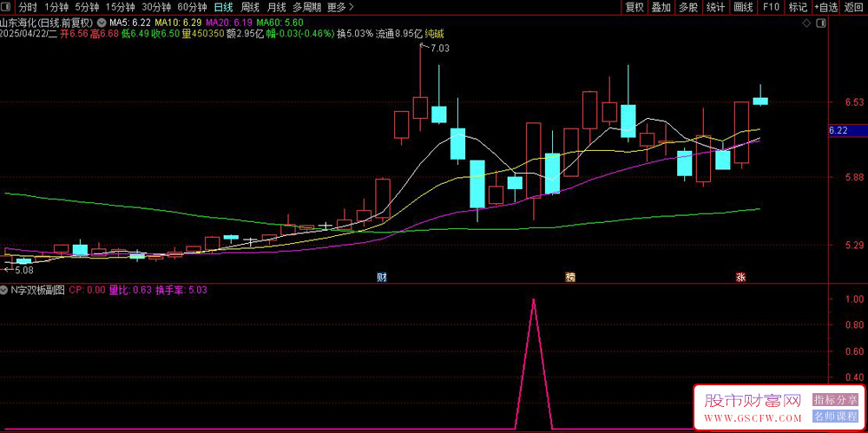Open the 复权 adjustment menu
The height and width of the screenshot is (433, 868).
635,7
